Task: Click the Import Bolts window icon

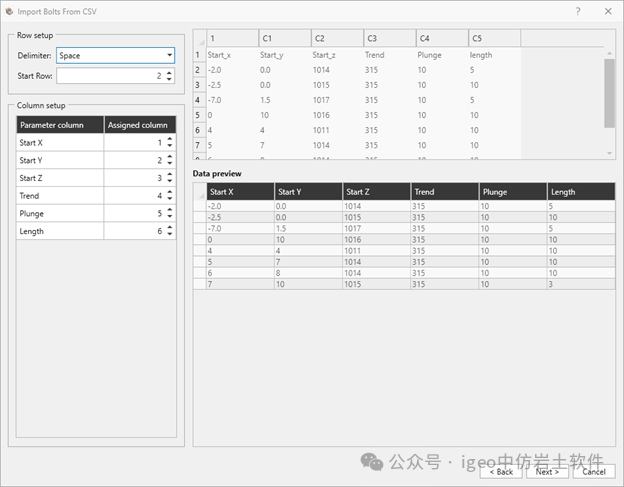Action: coord(9,10)
